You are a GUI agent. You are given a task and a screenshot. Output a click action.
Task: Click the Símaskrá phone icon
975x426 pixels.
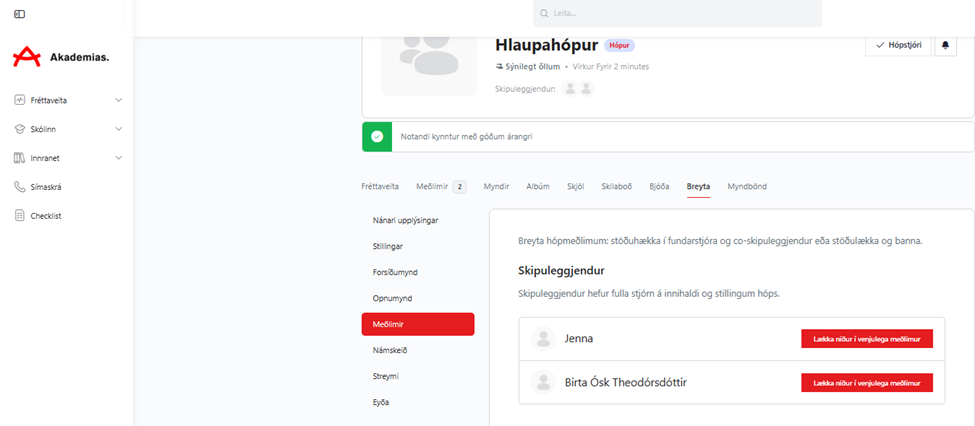[x=20, y=186]
